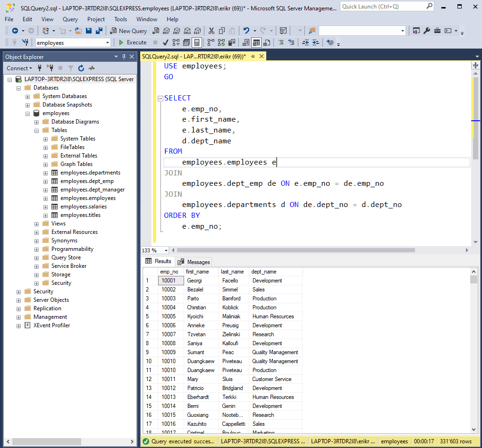Click the Cut scissors icon
Viewport: 482px width, 448px height.
[211, 31]
